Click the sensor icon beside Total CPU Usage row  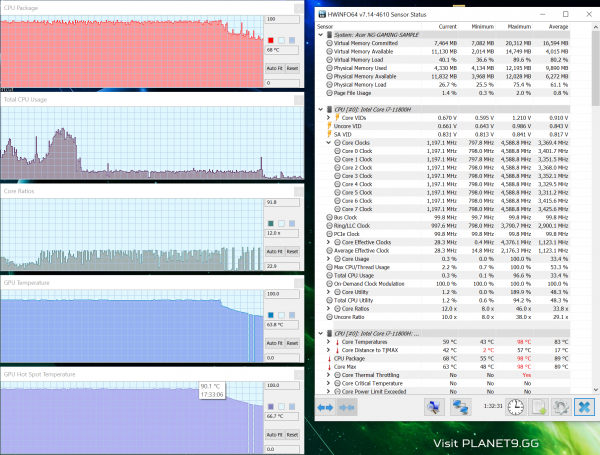click(329, 275)
